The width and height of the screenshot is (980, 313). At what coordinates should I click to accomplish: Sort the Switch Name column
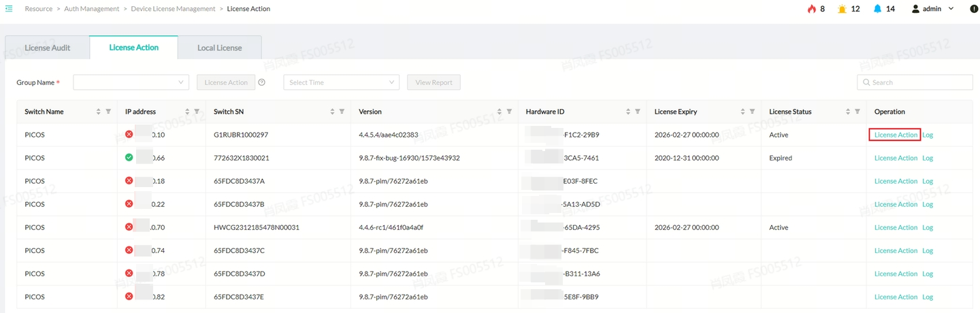click(99, 112)
